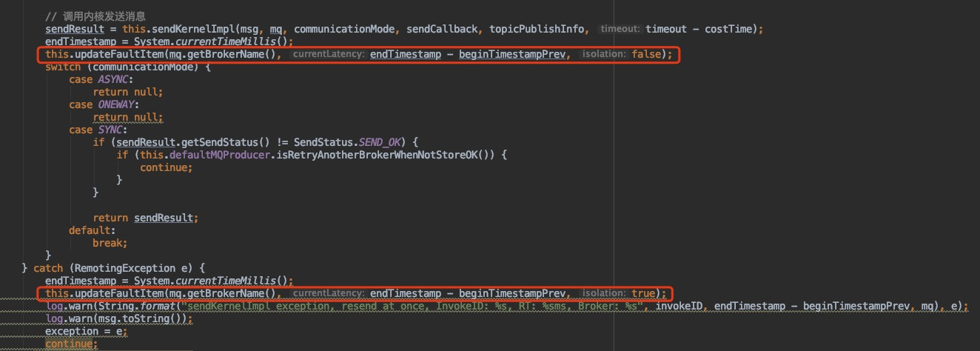Select the case ASYNC label

(101, 79)
